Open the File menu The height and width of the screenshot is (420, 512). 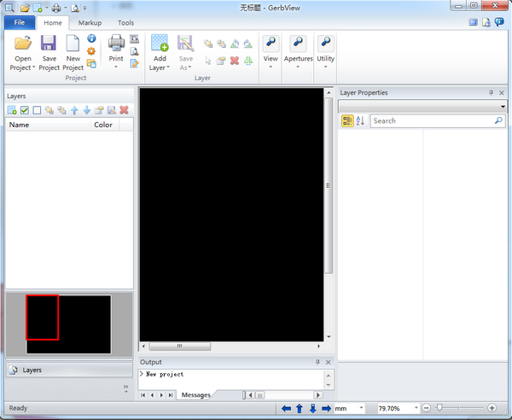(19, 23)
